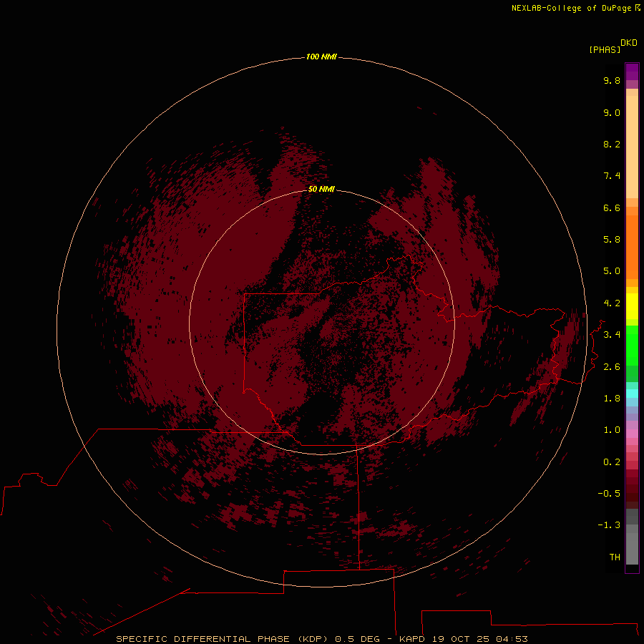
Task: Click the -1.3 scale value
Action: point(609,525)
